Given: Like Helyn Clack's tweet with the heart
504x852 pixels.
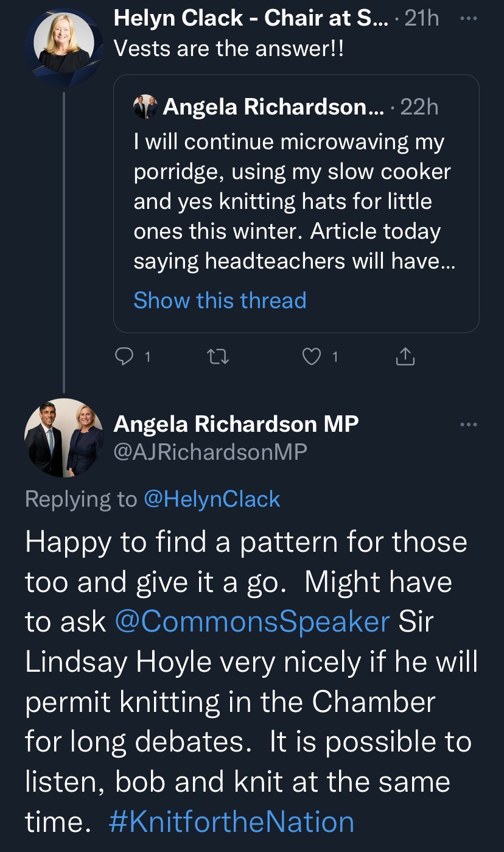Looking at the screenshot, I should click(312, 357).
